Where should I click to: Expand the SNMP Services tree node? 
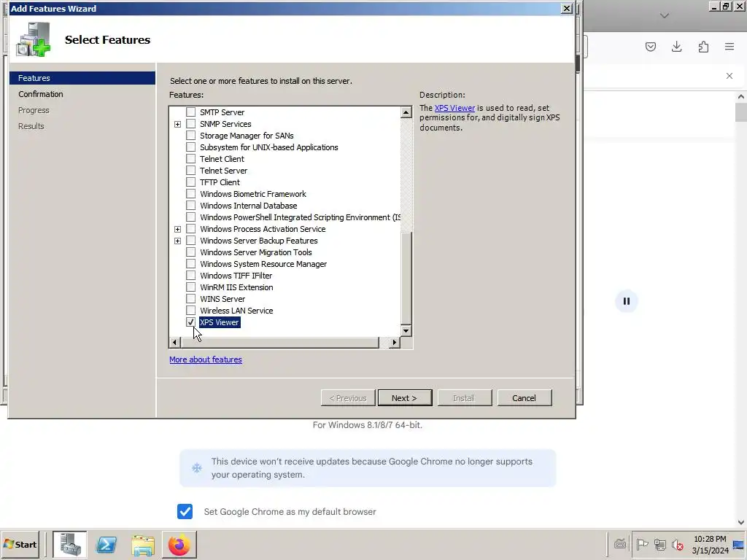[177, 124]
